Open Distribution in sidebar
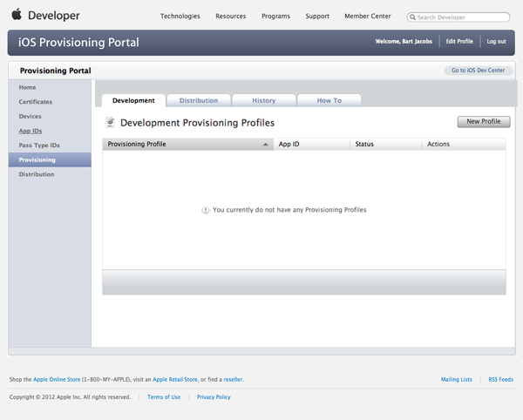 pyautogui.click(x=37, y=174)
